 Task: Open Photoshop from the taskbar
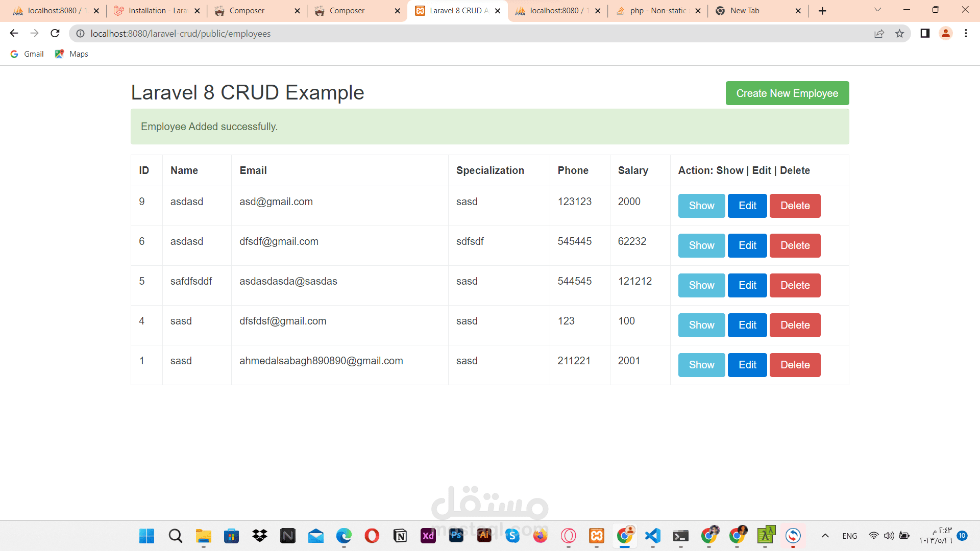click(x=456, y=536)
